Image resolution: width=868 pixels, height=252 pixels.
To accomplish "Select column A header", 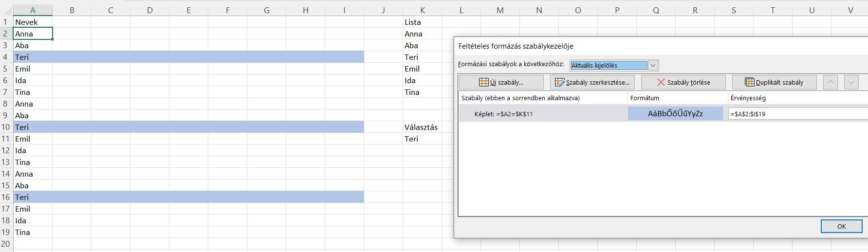I will pos(33,10).
